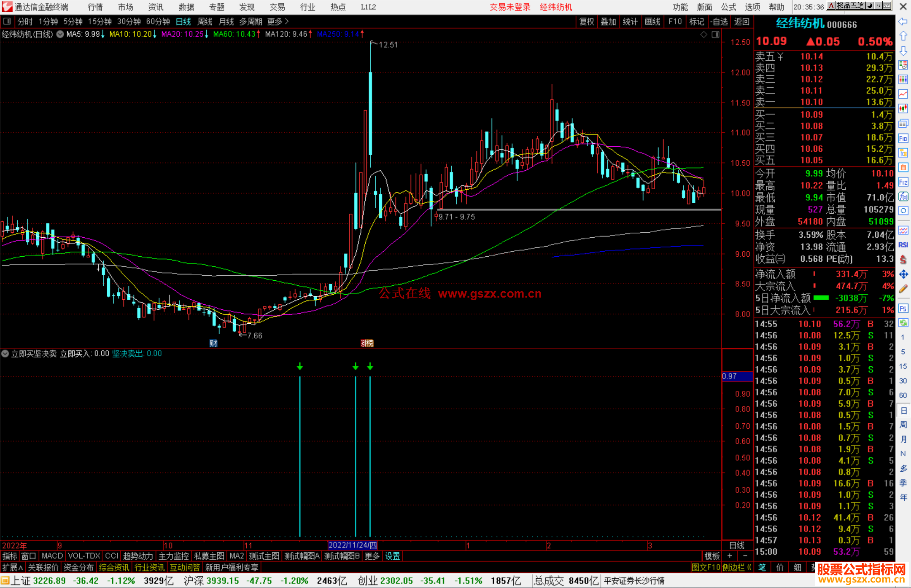This screenshot has width=911, height=588.
Task: Open the -自选 watchlist option
Action: point(719,21)
